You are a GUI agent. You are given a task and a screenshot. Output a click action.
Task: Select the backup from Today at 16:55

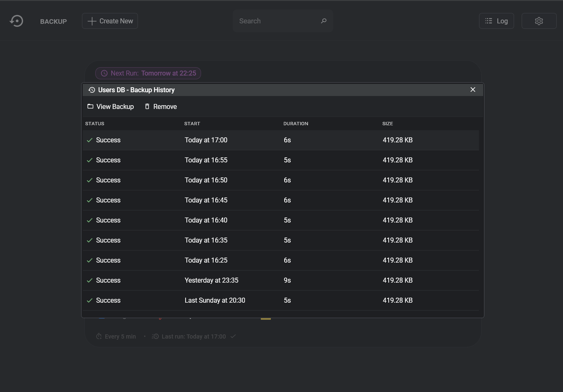point(281,160)
